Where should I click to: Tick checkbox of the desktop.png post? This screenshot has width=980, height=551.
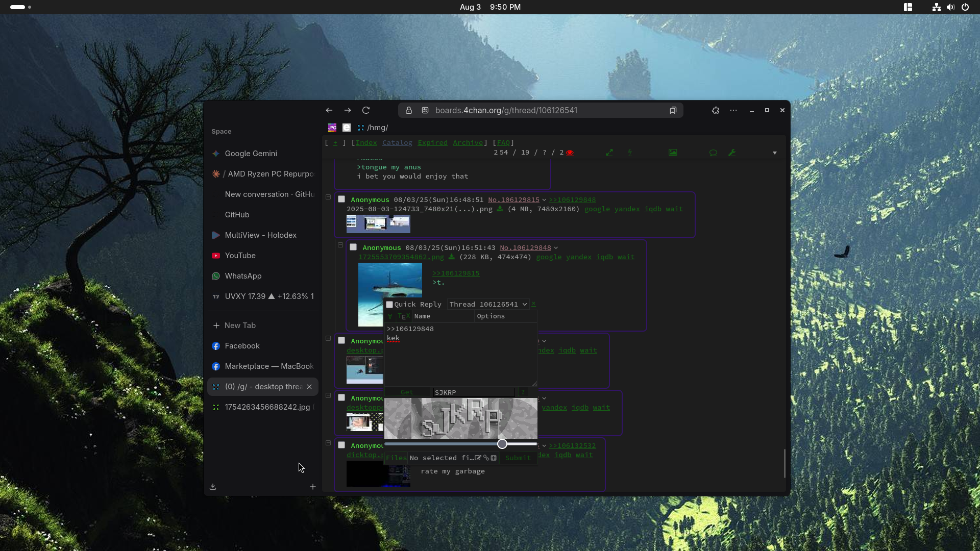[x=341, y=341]
